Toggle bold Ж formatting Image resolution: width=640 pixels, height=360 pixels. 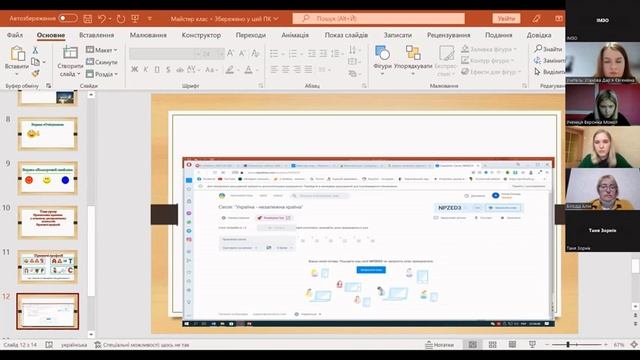[134, 70]
